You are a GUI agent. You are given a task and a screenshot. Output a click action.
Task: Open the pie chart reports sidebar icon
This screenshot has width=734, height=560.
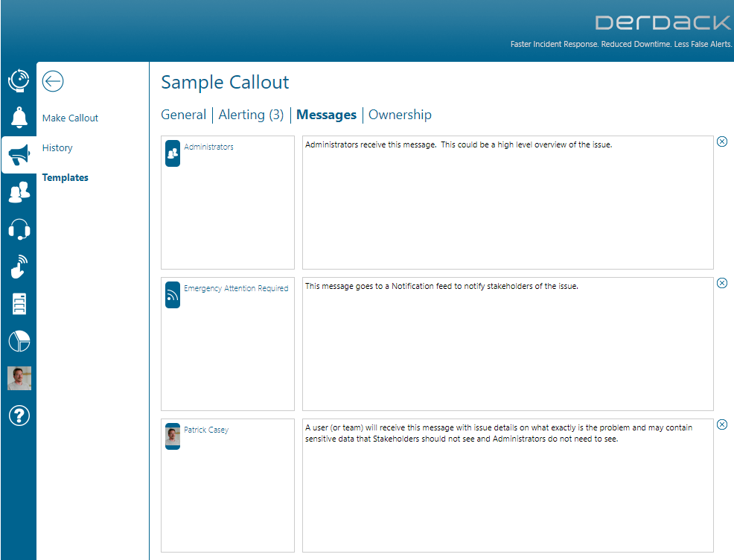[x=19, y=341]
